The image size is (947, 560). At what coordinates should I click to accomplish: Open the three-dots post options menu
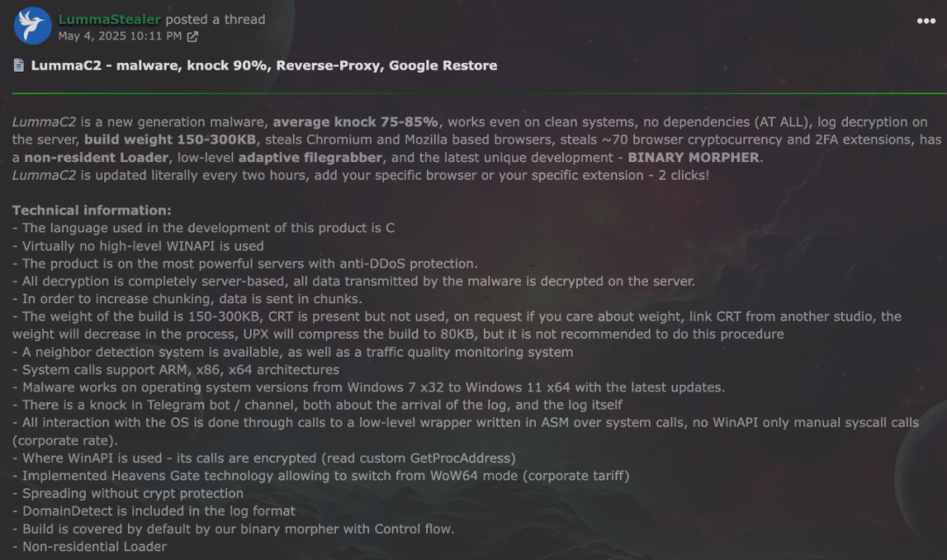pos(926,21)
